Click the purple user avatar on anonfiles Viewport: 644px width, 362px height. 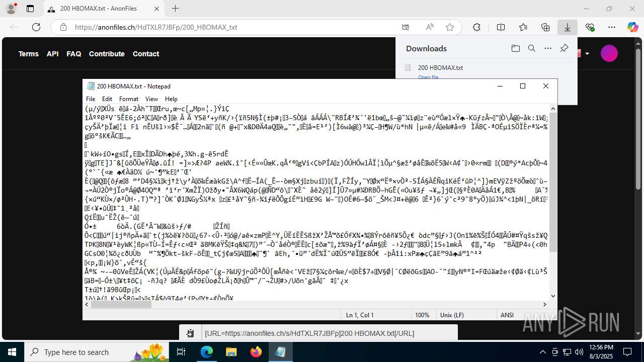(609, 53)
